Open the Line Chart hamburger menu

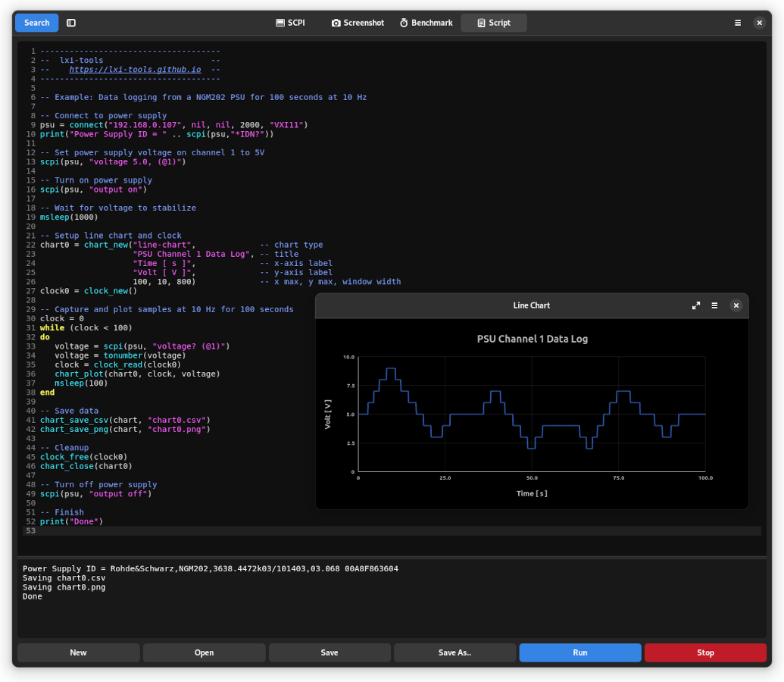pos(714,305)
